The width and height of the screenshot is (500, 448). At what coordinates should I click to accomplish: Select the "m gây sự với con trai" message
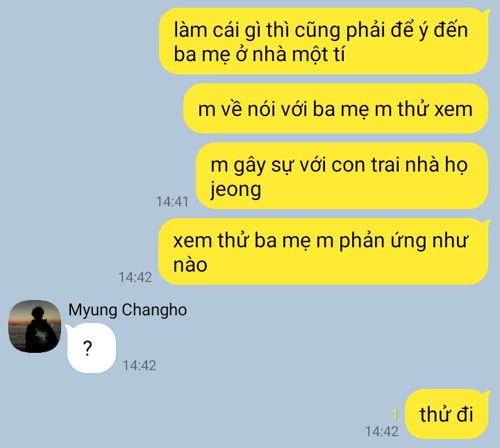342,176
